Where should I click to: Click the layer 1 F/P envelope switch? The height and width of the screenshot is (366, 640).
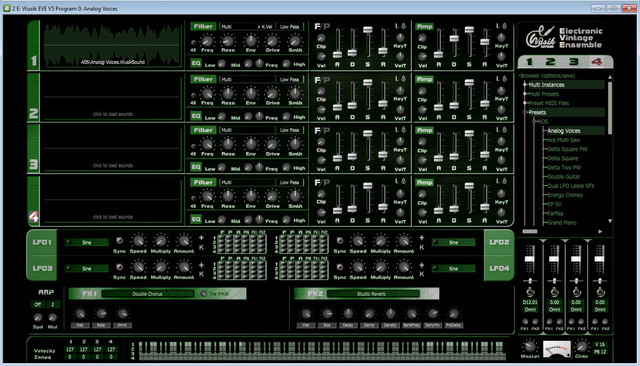pos(322,27)
